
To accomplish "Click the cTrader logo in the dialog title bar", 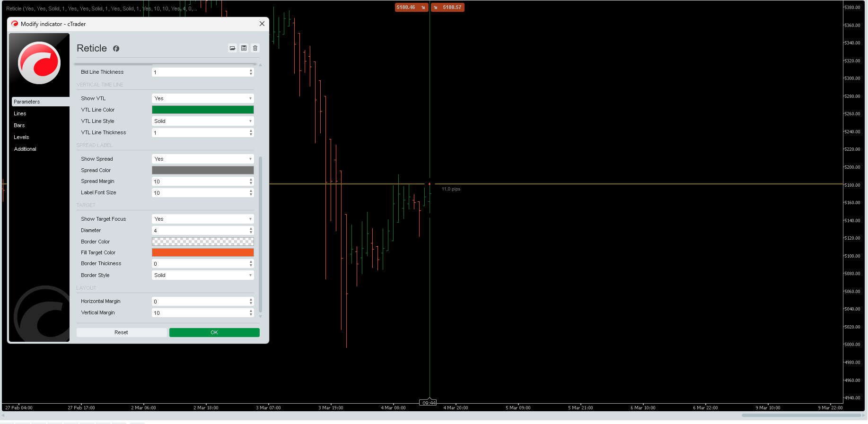I will 15,24.
